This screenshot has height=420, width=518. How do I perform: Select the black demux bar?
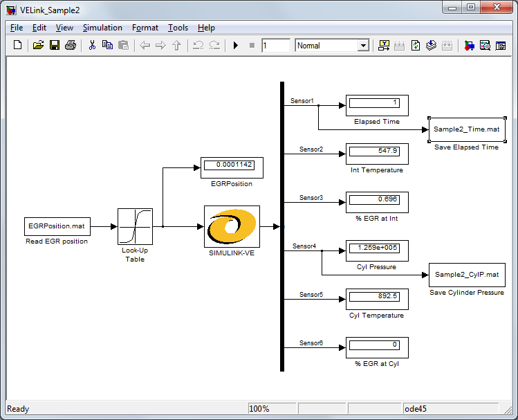click(282, 226)
